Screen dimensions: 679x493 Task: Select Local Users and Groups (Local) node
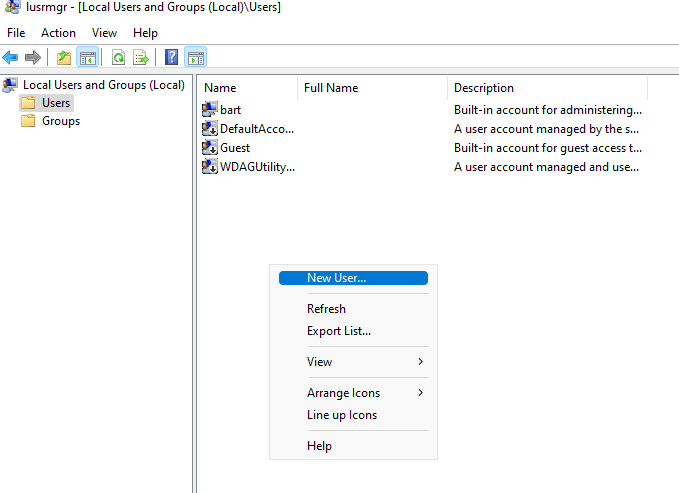(x=104, y=85)
